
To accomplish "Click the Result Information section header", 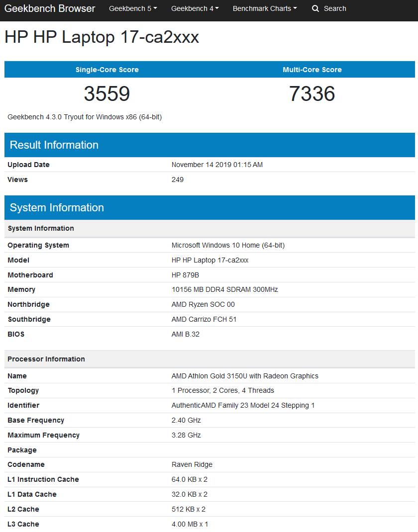I will (x=209, y=145).
